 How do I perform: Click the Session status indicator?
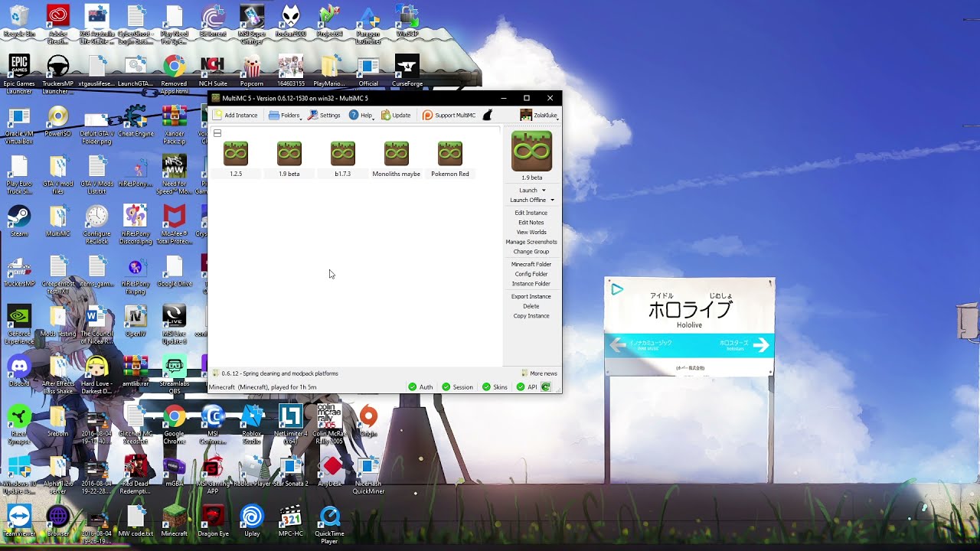(x=457, y=387)
